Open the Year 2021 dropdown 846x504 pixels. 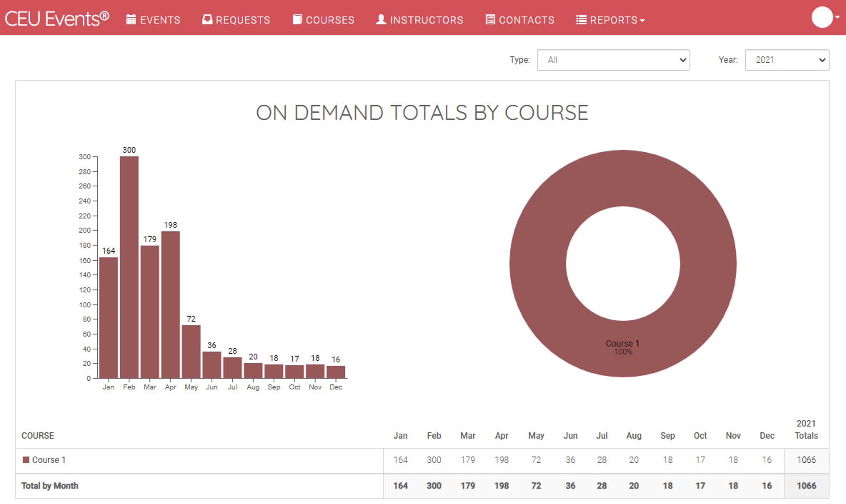click(787, 60)
